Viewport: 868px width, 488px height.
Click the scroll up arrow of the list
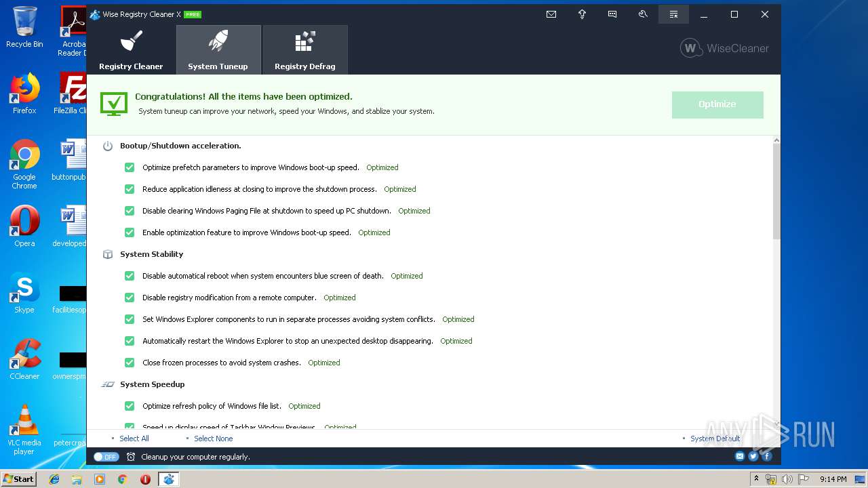(776, 140)
